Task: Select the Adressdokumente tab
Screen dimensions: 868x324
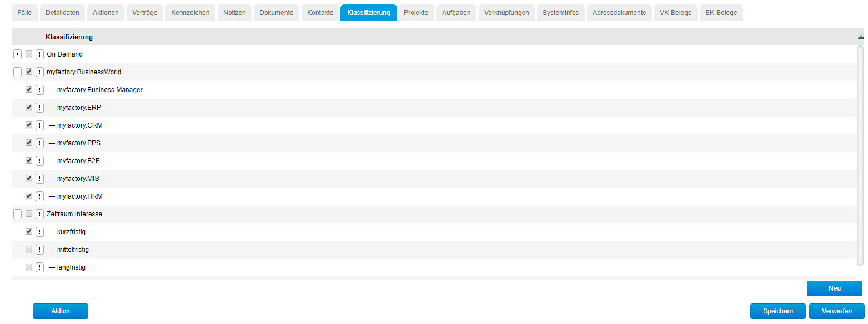Action: click(619, 13)
